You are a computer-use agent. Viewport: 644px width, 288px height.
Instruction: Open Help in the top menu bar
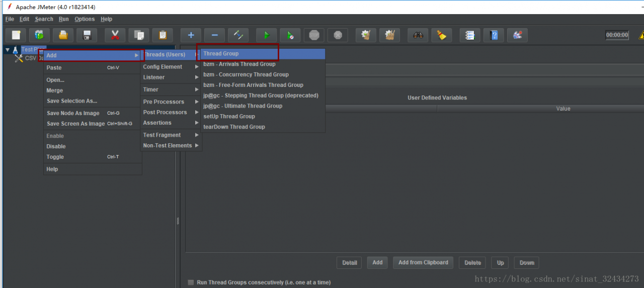106,19
